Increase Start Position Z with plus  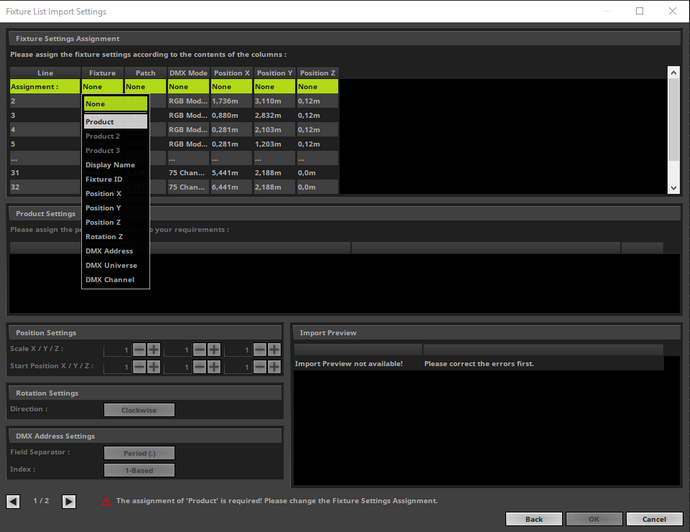pyautogui.click(x=274, y=367)
